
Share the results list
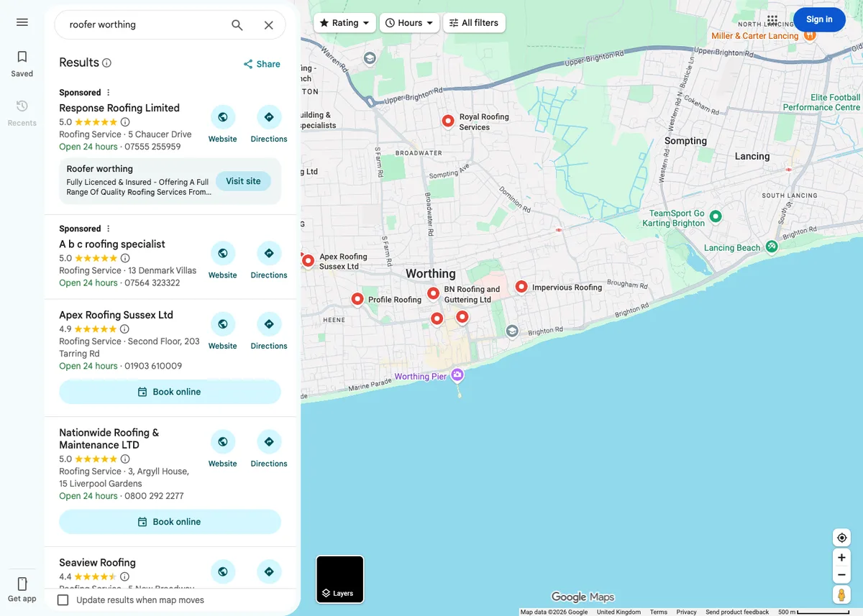(x=262, y=64)
